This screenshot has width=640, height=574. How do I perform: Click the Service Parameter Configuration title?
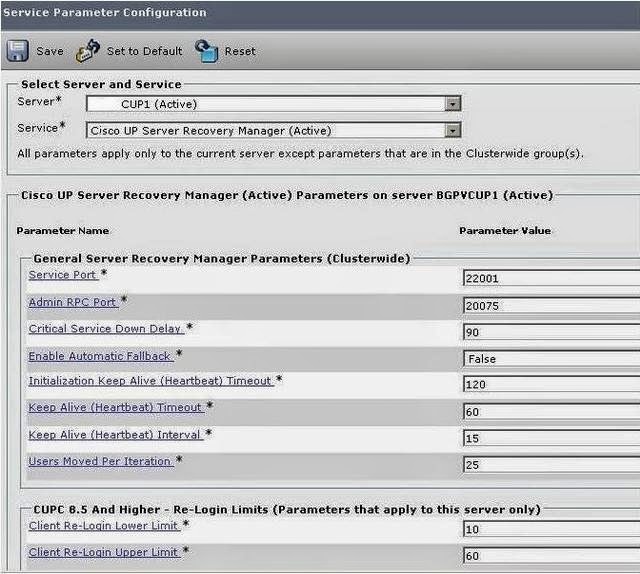105,13
